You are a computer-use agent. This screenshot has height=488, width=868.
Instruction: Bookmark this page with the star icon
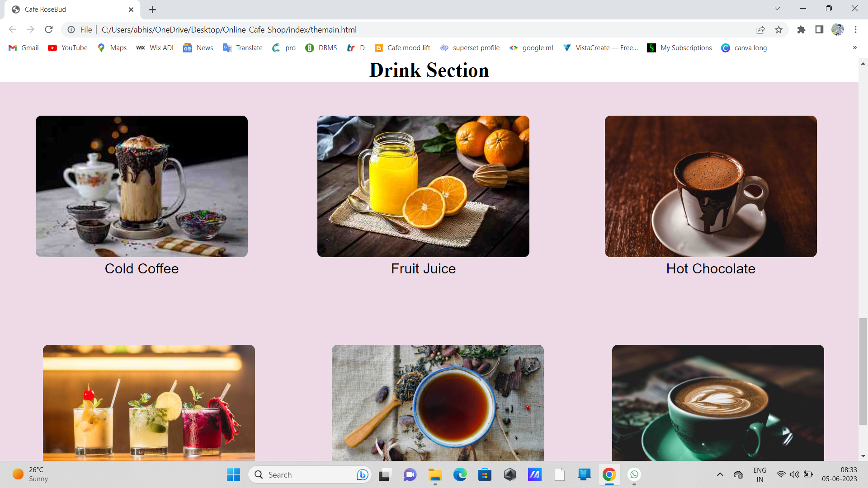778,29
